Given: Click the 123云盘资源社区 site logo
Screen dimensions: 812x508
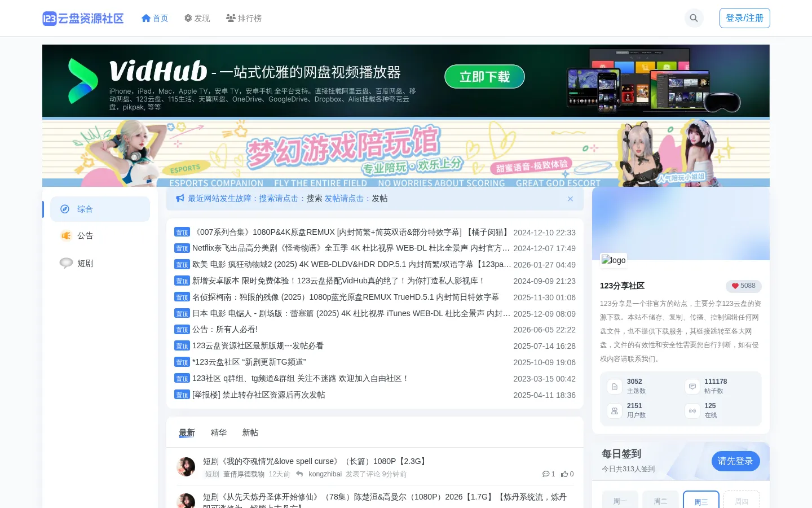Looking at the screenshot, I should click(x=83, y=19).
